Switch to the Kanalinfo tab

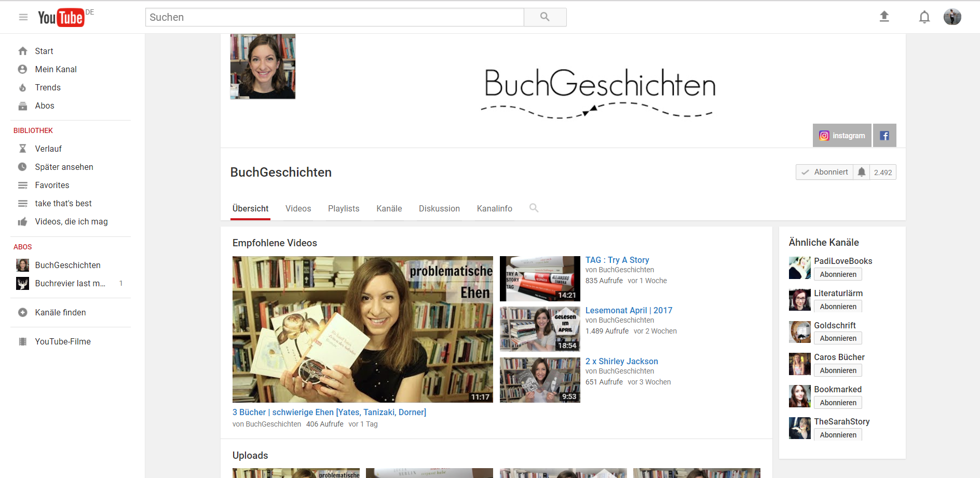(495, 208)
